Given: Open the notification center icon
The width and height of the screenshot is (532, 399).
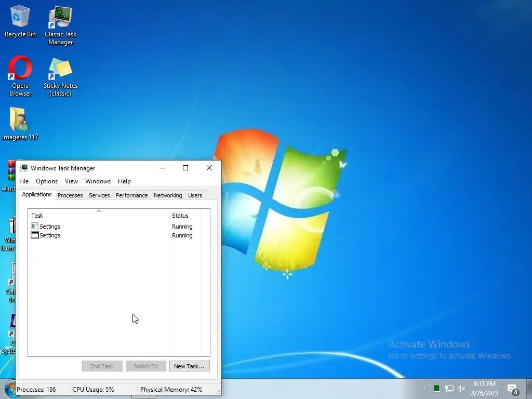Looking at the screenshot, I should click(513, 390).
